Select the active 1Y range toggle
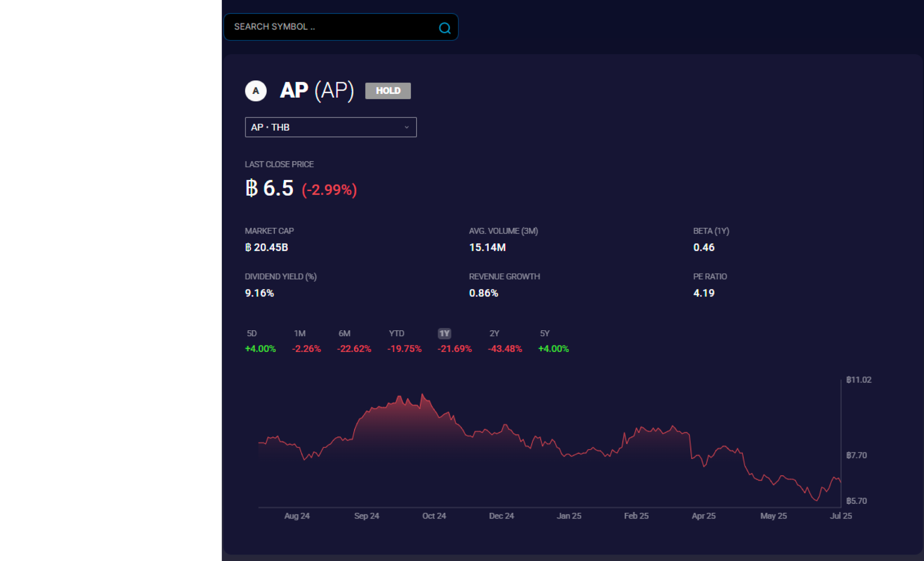 click(x=444, y=334)
